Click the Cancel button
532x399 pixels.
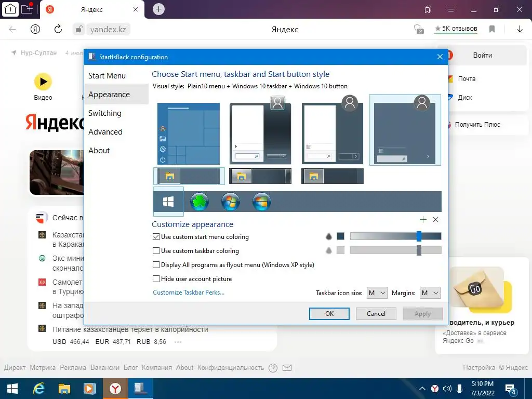tap(376, 314)
